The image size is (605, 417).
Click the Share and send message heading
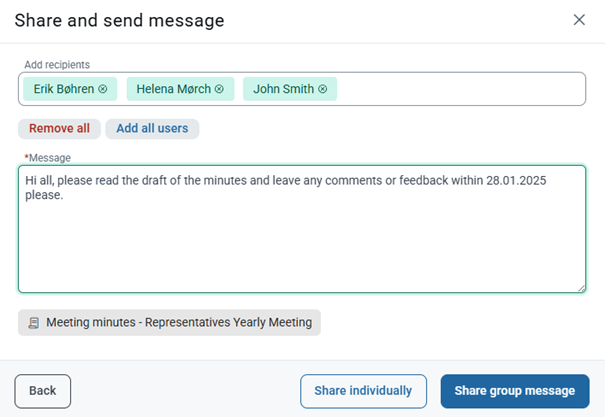(119, 20)
